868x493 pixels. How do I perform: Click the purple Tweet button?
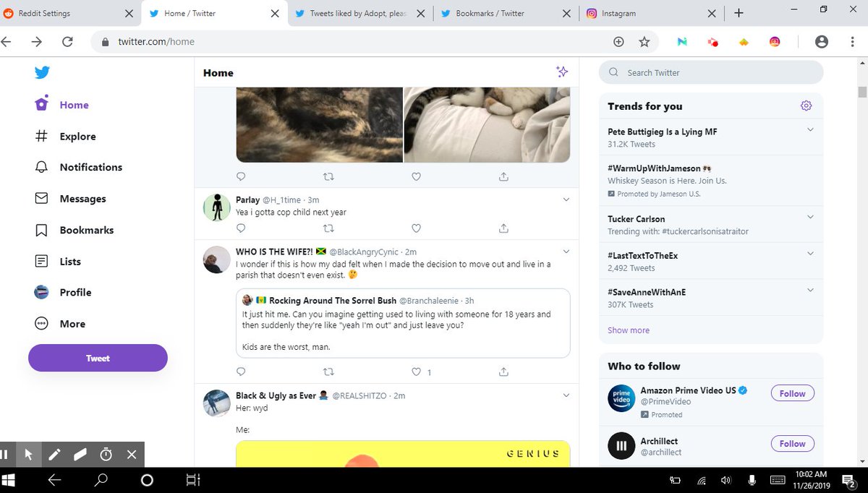(x=98, y=358)
